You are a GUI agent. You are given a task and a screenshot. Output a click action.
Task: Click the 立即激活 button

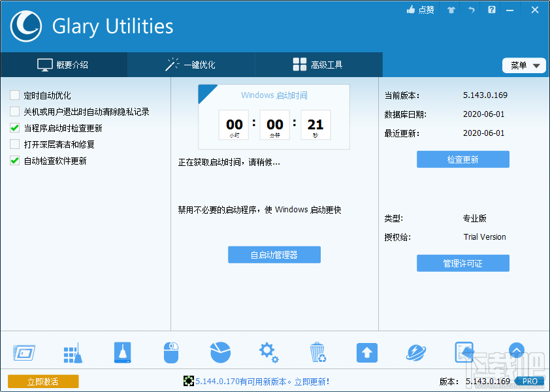43,381
